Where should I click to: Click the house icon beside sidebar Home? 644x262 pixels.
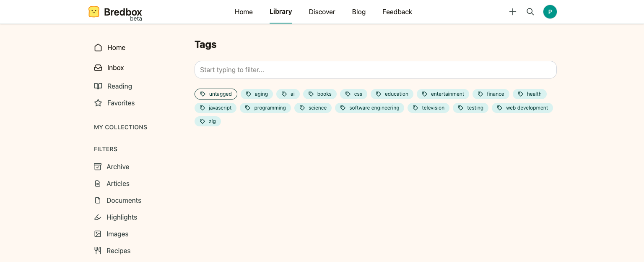98,47
